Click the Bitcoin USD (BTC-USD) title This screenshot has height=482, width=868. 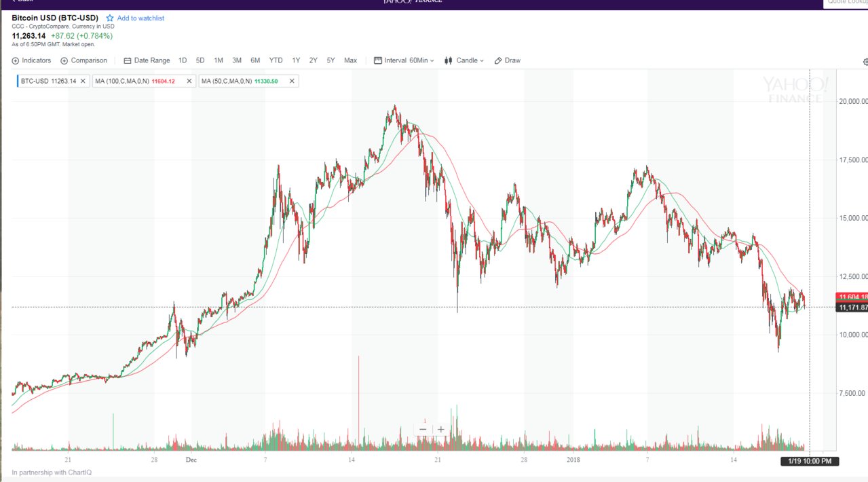point(55,18)
